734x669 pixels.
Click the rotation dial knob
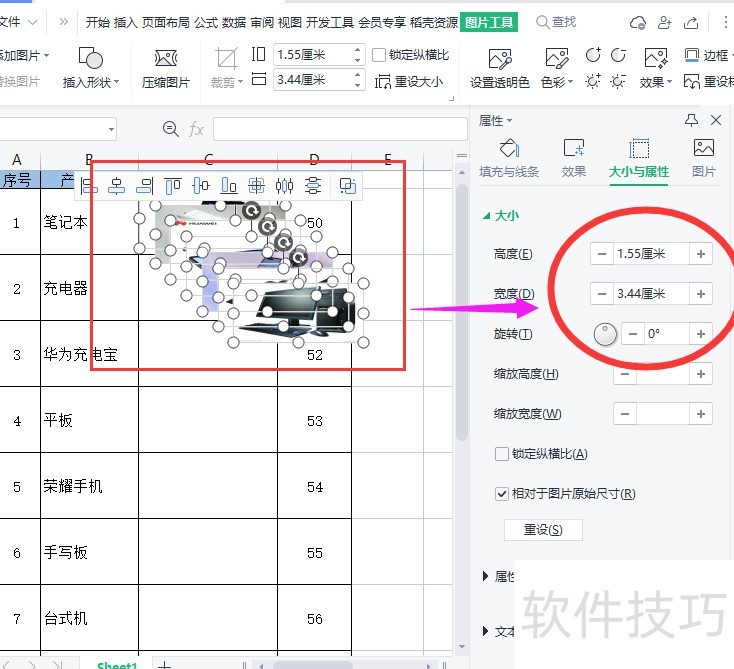point(605,334)
